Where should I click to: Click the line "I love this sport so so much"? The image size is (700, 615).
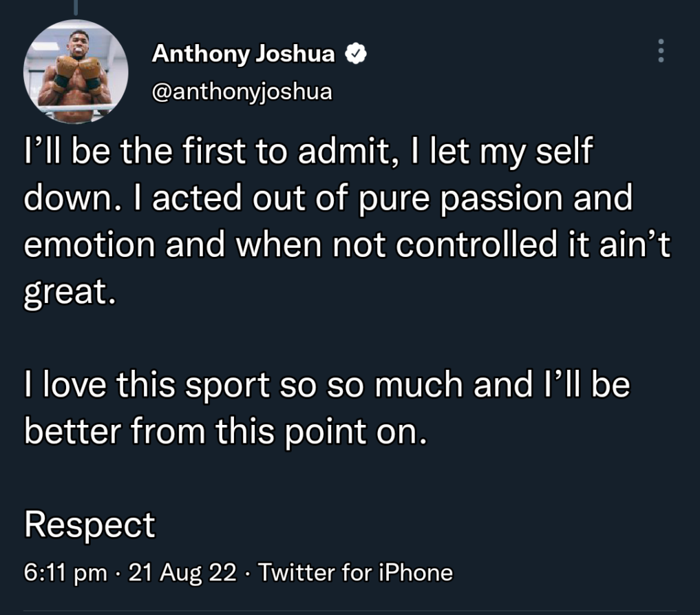coord(327,385)
